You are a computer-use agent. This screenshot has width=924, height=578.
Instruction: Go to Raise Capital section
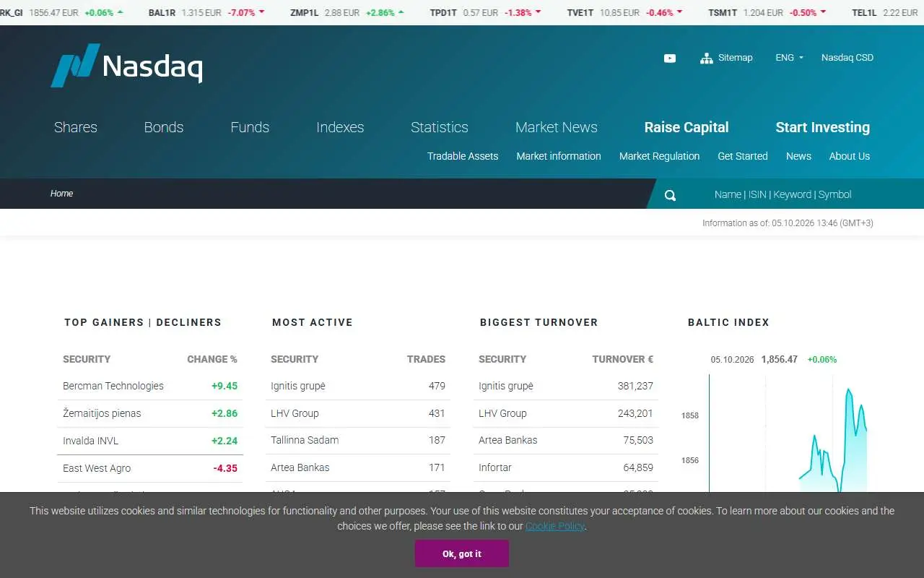pos(687,127)
